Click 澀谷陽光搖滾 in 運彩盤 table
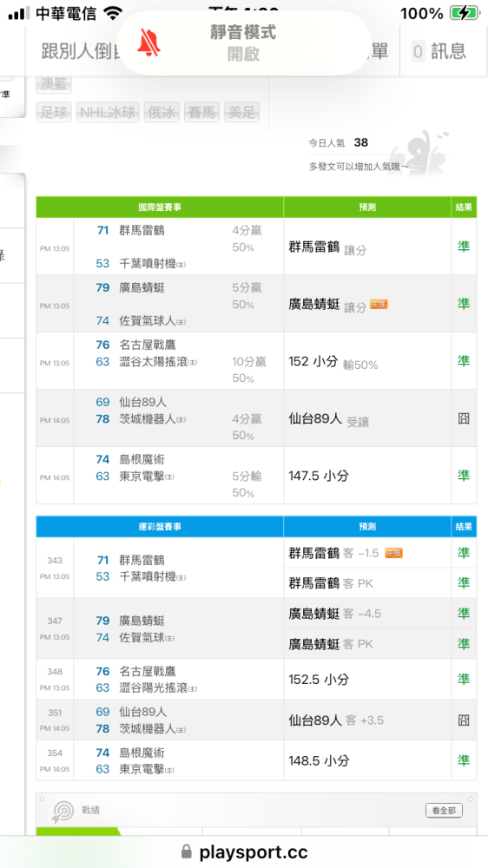The width and height of the screenshot is (488, 868). pyautogui.click(x=153, y=688)
